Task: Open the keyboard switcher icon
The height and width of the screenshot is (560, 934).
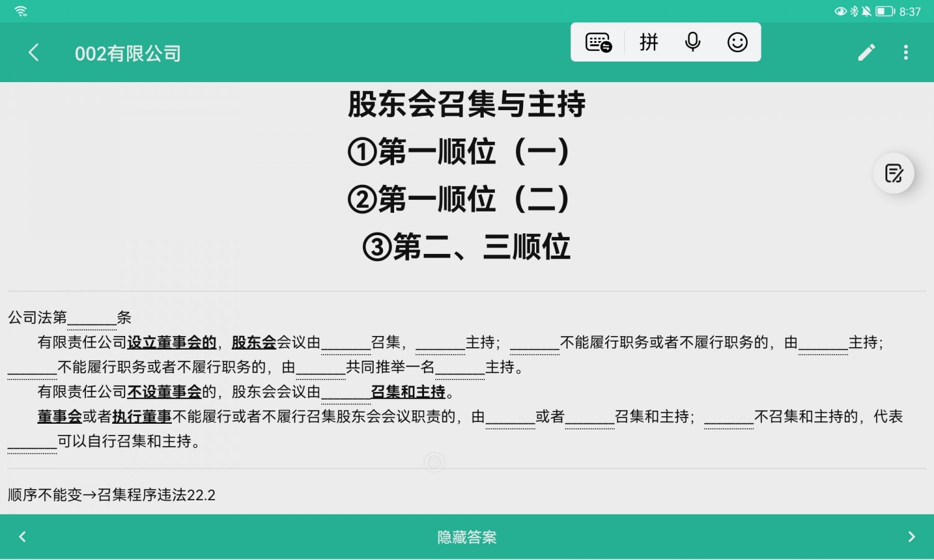Action: 598,42
